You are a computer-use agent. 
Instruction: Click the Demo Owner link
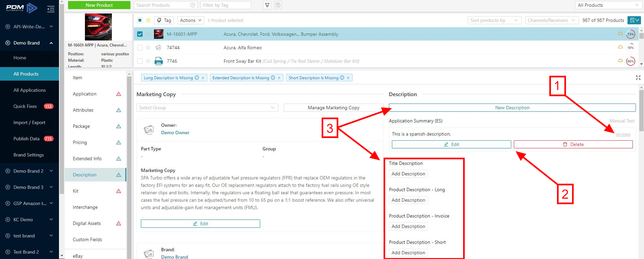175,133
